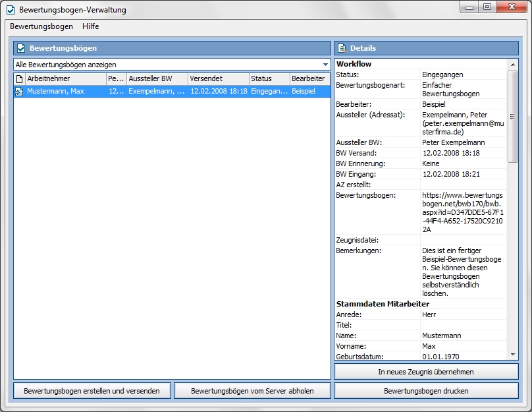Click the 'Bewertungsbogenart:' label

pos(371,85)
